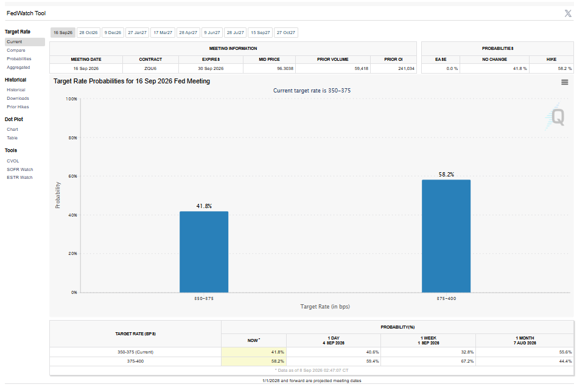Click the 41.8% bar for 350-375

pyautogui.click(x=204, y=252)
